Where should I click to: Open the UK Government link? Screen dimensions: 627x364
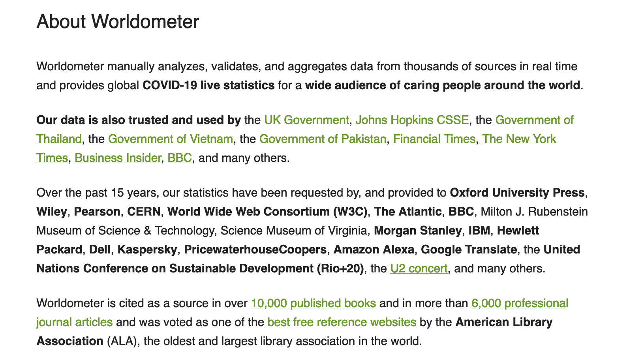click(306, 120)
